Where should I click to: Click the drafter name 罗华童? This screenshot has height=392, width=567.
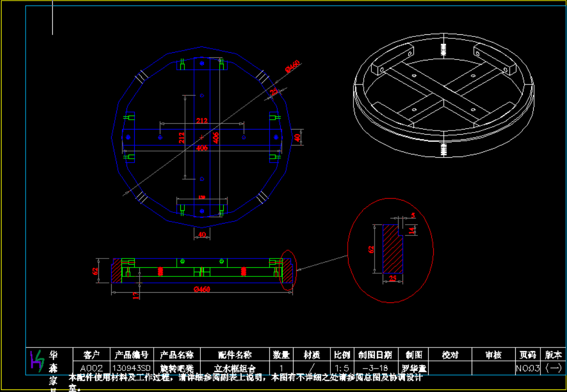[x=414, y=368]
